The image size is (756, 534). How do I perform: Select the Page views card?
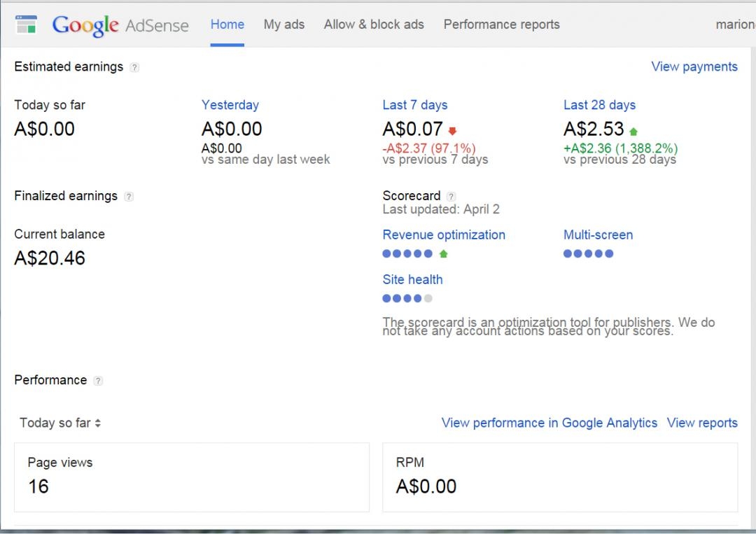click(x=192, y=477)
